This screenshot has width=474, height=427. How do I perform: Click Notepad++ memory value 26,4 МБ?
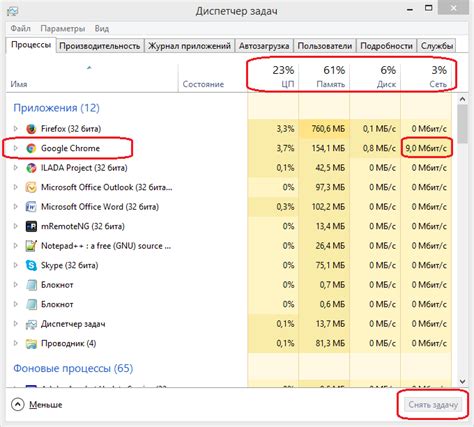pos(330,246)
